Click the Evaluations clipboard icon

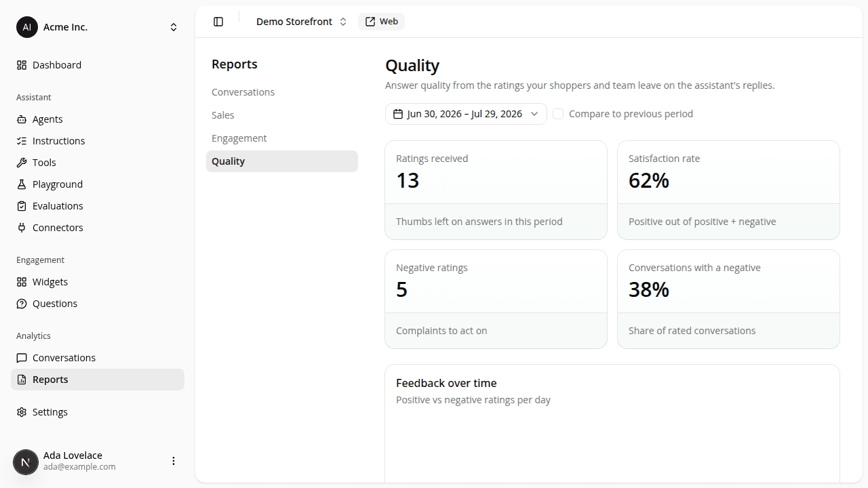pyautogui.click(x=22, y=206)
